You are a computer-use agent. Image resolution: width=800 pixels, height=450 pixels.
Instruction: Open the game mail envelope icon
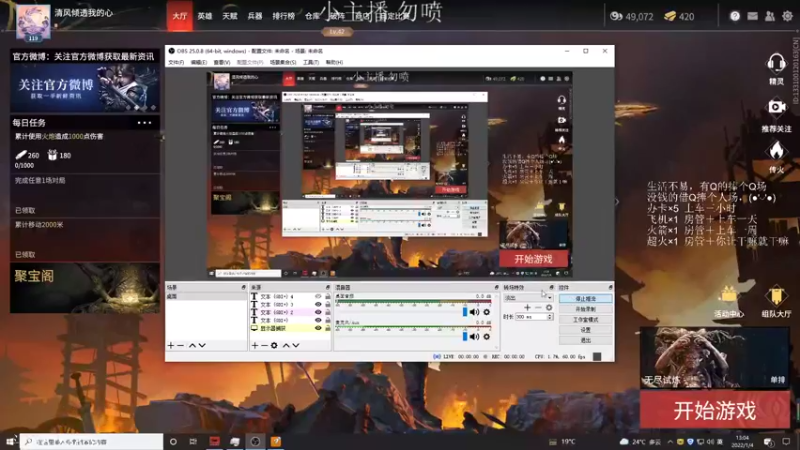pyautogui.click(x=753, y=16)
